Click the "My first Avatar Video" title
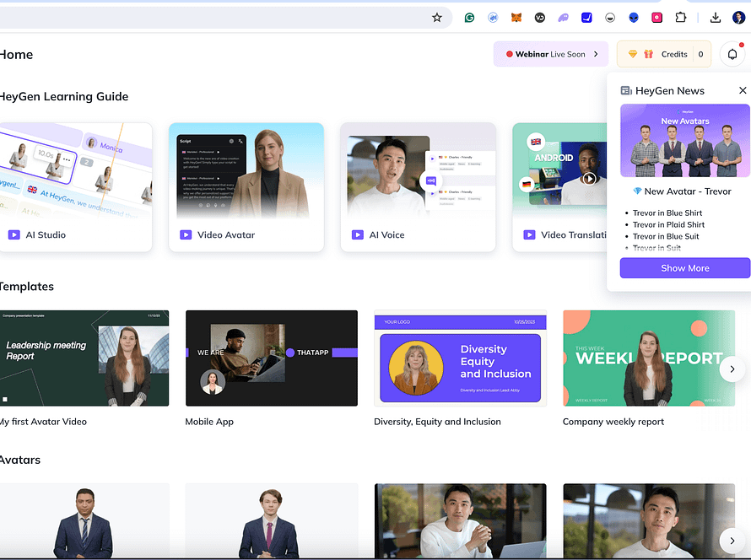 [43, 422]
